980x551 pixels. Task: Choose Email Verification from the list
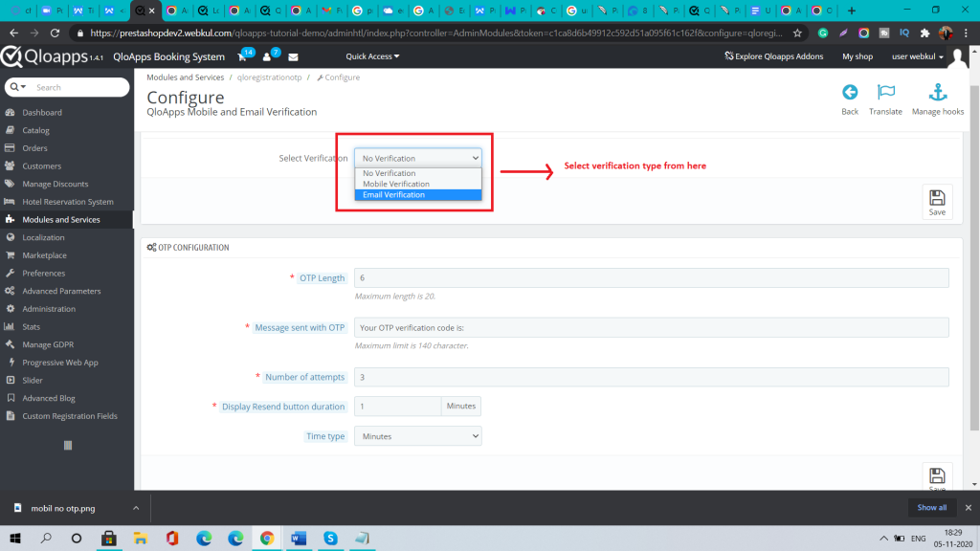(x=418, y=195)
